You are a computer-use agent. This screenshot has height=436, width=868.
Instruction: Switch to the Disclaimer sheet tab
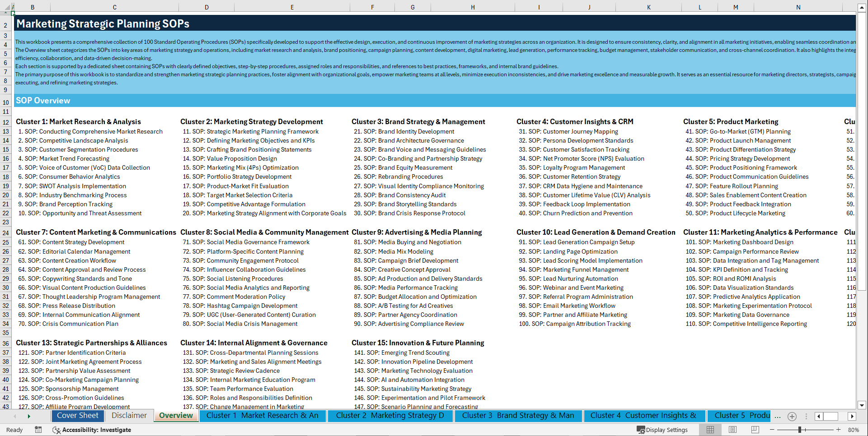point(129,415)
